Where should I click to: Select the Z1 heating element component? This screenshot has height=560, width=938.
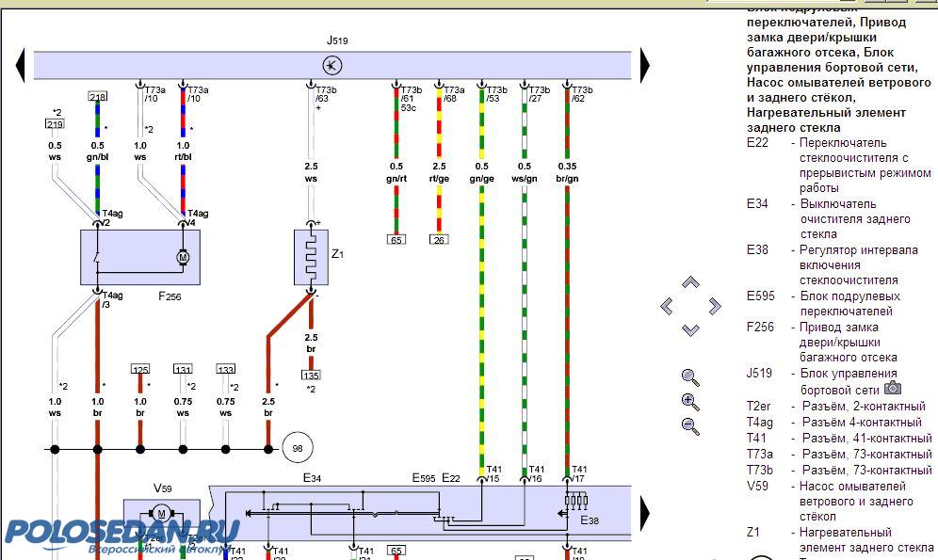coord(310,254)
